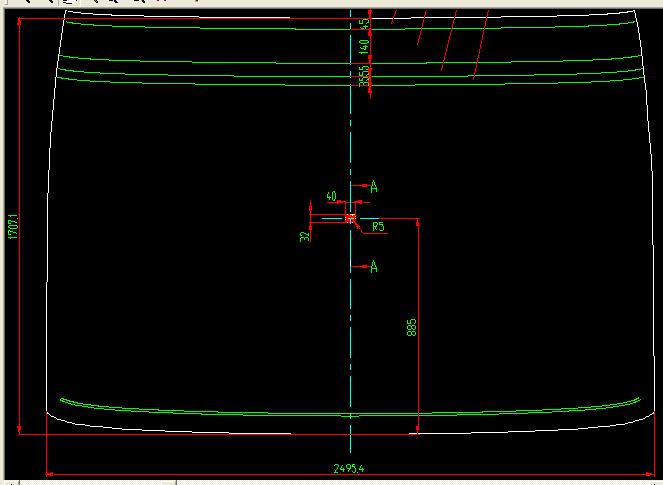
Task: Click the 885 vertical dimension label
Action: (x=411, y=327)
